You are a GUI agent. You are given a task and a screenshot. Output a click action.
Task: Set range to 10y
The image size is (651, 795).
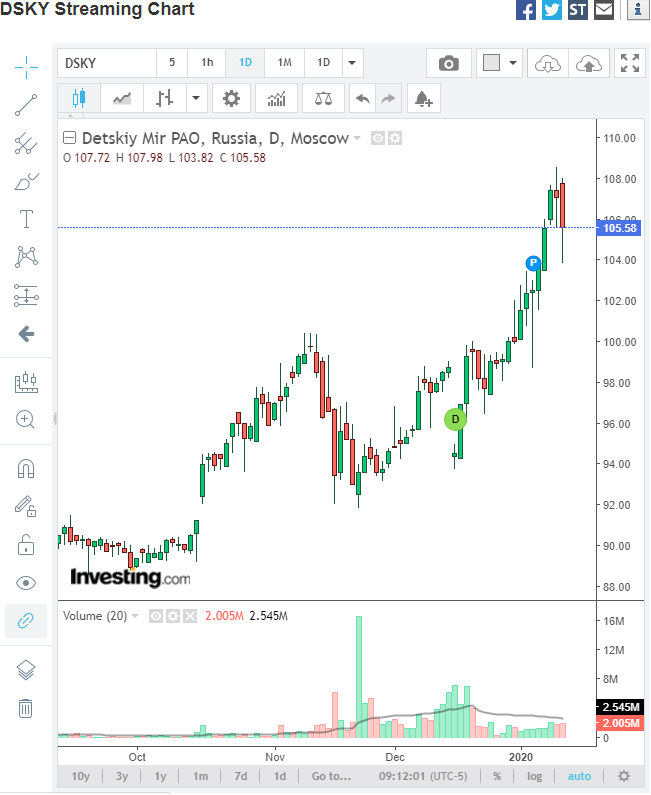pyautogui.click(x=81, y=776)
